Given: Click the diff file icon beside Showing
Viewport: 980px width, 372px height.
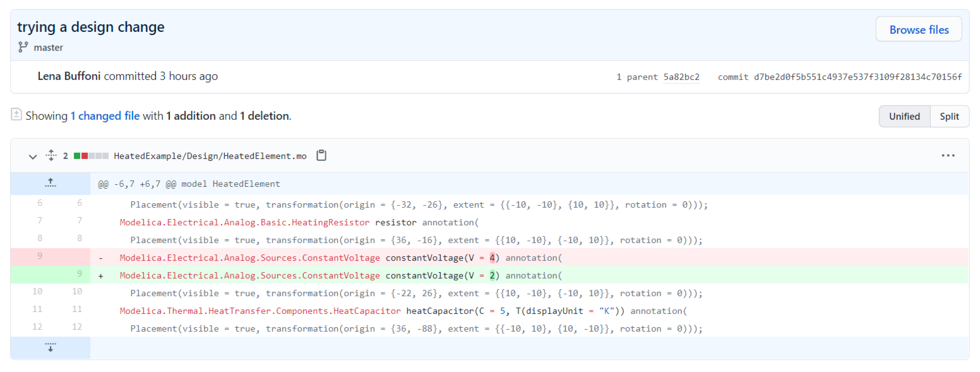Looking at the screenshot, I should [16, 114].
